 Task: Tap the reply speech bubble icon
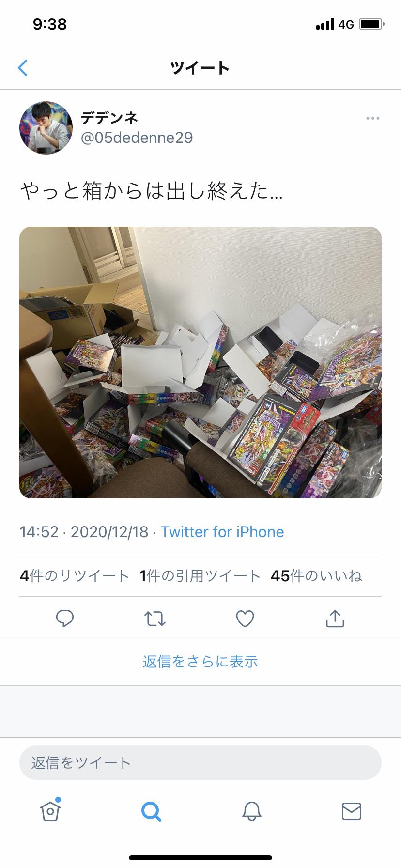coord(65,619)
